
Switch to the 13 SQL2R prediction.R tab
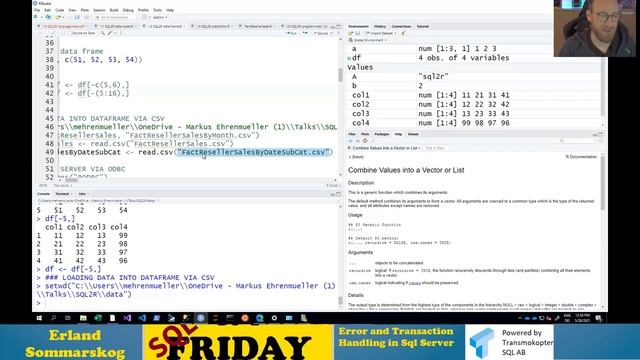(x=213, y=26)
